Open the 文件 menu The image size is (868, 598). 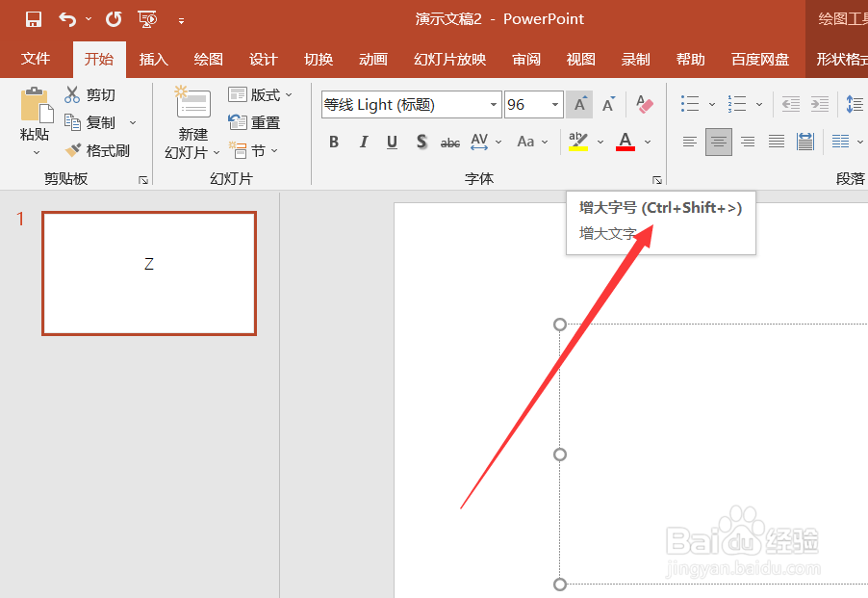pos(37,58)
